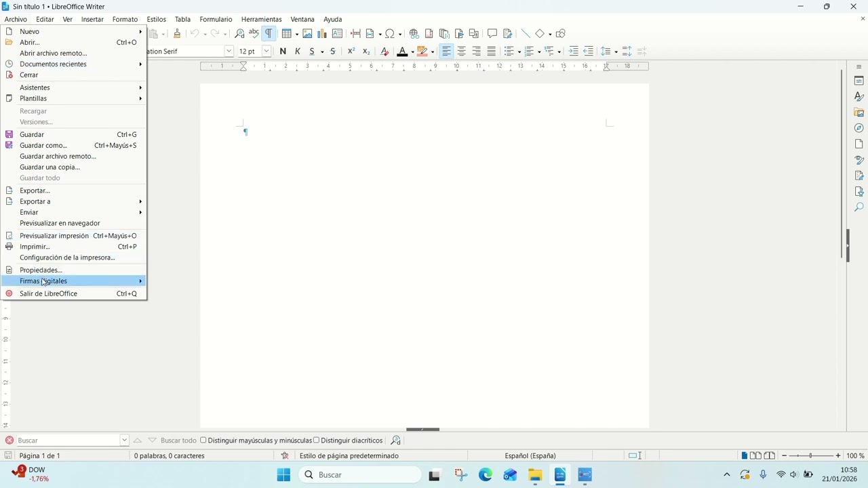Toggle italic K button
The image size is (868, 488).
pos(298,52)
